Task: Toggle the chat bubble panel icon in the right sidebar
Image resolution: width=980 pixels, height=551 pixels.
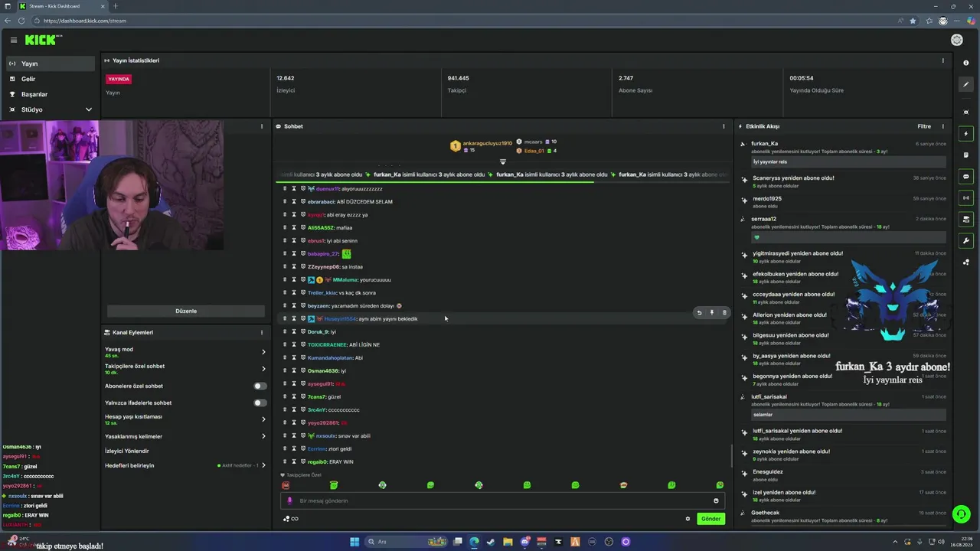Action: pyautogui.click(x=966, y=176)
